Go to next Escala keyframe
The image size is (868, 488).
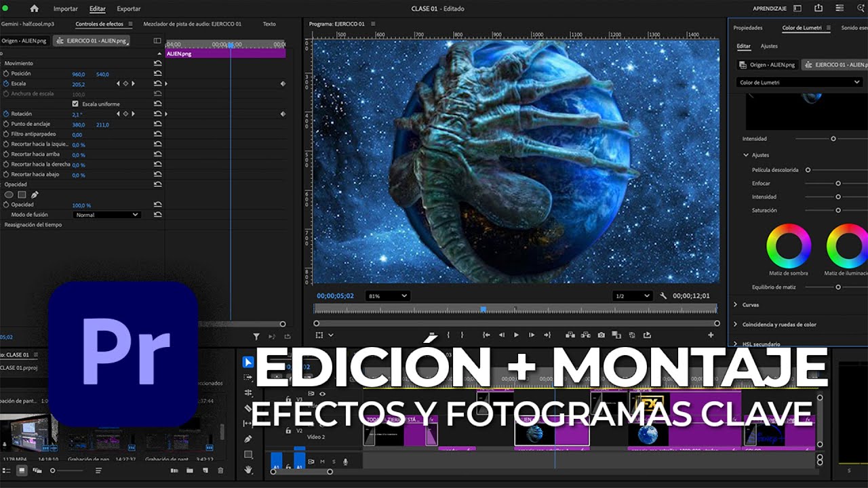pos(133,84)
